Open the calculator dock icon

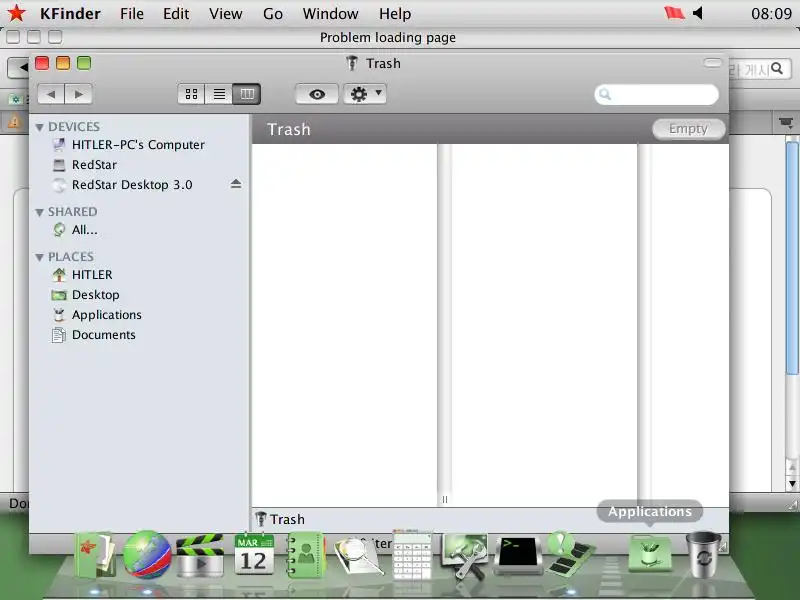(412, 555)
